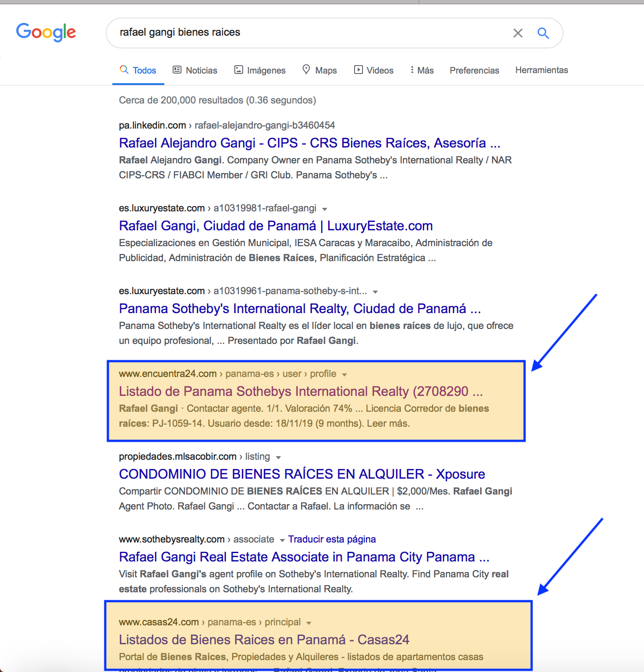Expand dropdown arrow beside a10319981-rafael-gangi URL
644x672 pixels.
(x=325, y=209)
